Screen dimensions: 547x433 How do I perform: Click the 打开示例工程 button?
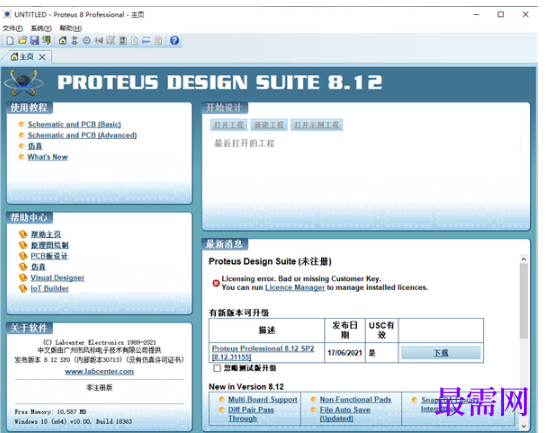click(317, 125)
